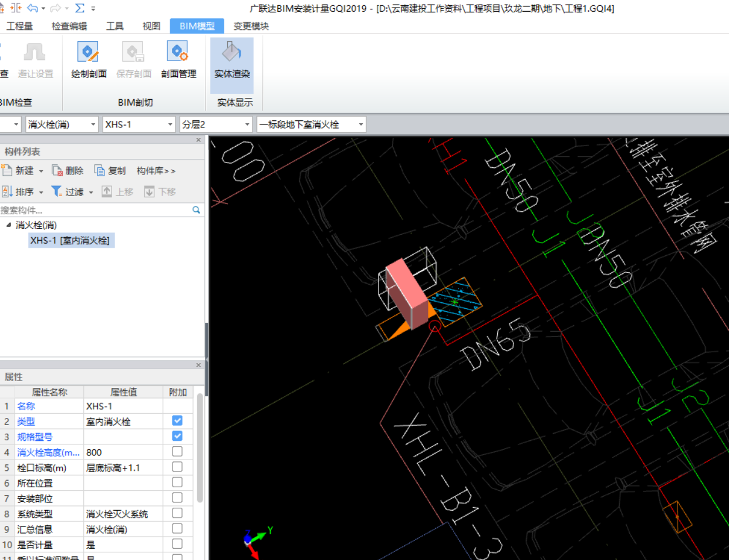Open the 变更模块 ribbon tab
The height and width of the screenshot is (560, 729).
251,26
